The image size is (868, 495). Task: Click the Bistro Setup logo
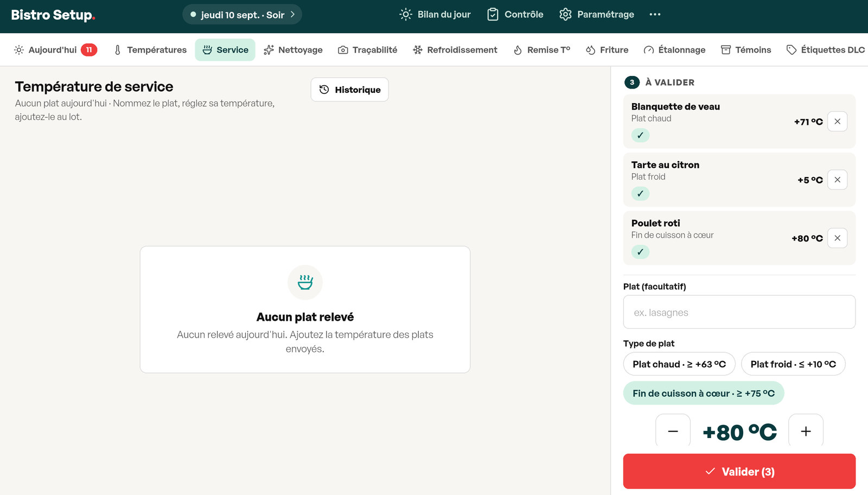(x=53, y=15)
